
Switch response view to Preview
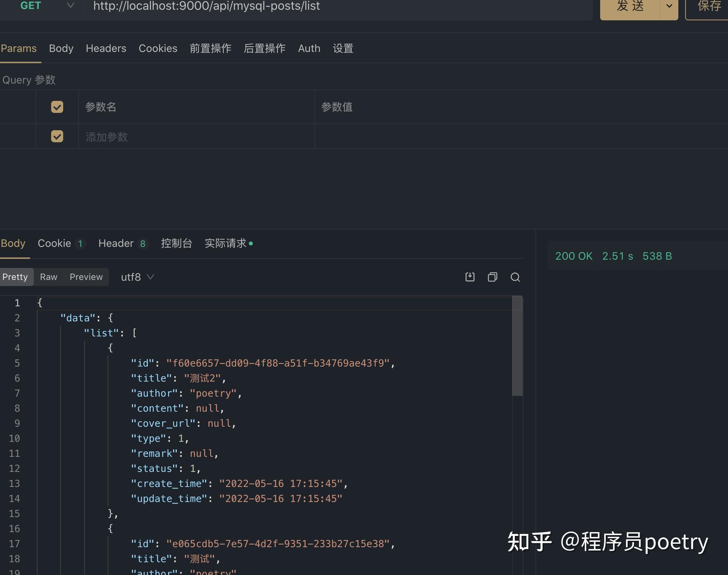pyautogui.click(x=86, y=277)
